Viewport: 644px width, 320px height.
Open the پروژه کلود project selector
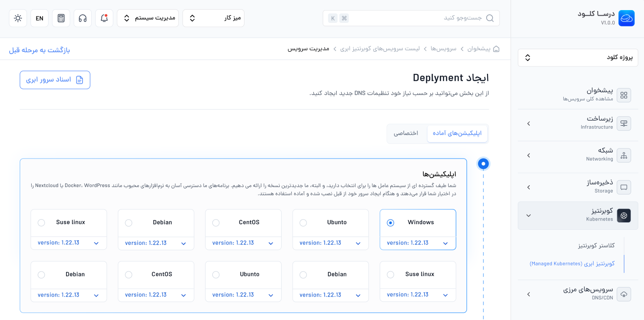tap(578, 57)
